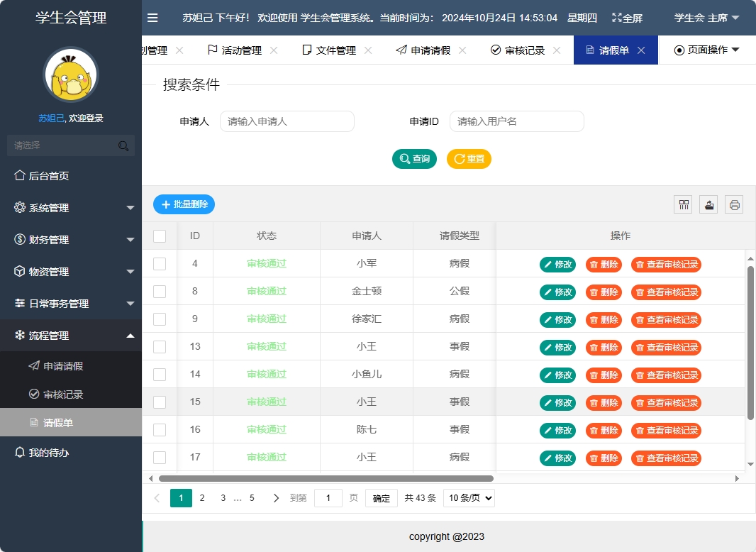
Task: Open the 学生会 主席 user dropdown
Action: [707, 18]
